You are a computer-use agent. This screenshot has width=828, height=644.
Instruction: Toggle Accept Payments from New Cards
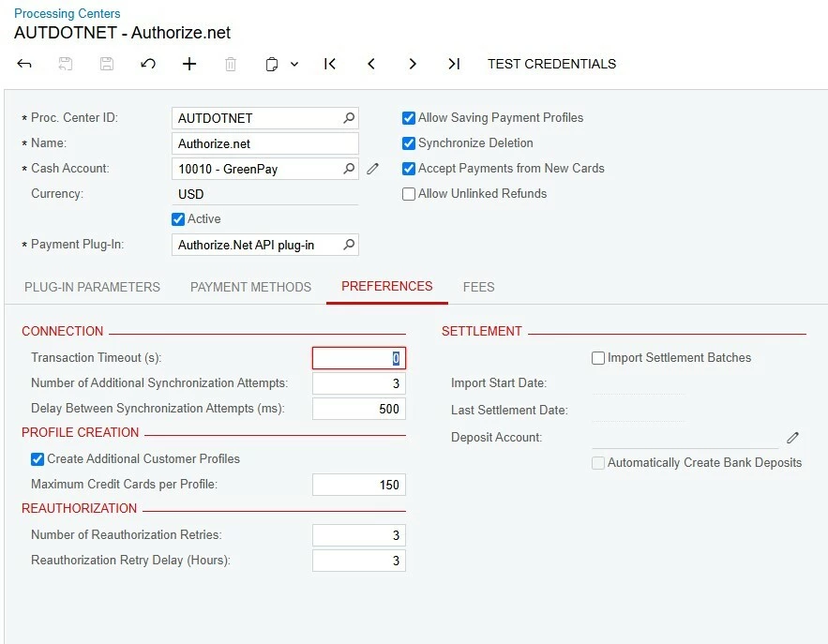408,169
